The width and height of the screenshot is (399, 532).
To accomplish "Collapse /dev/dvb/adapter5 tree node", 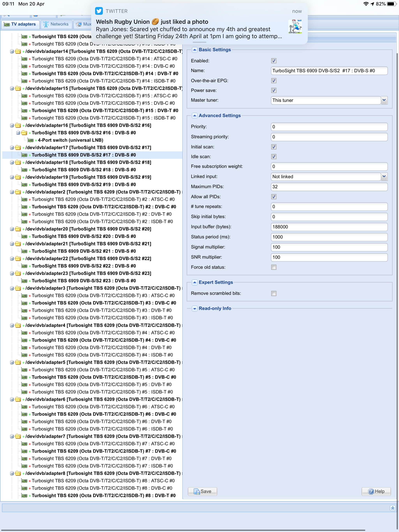I will [12, 362].
